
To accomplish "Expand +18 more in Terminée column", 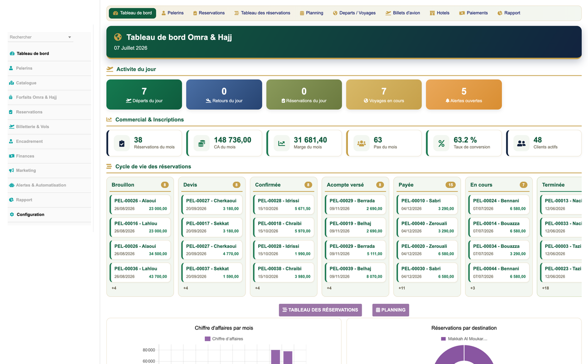I will 545,288.
